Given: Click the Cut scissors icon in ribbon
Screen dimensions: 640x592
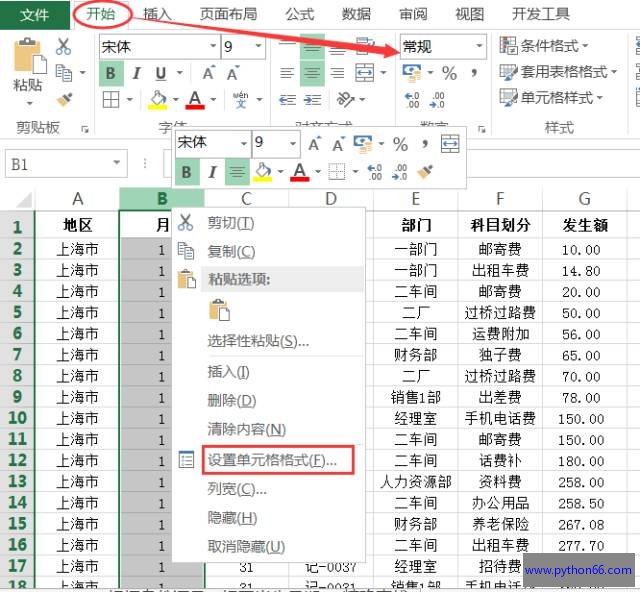Looking at the screenshot, I should (64, 46).
